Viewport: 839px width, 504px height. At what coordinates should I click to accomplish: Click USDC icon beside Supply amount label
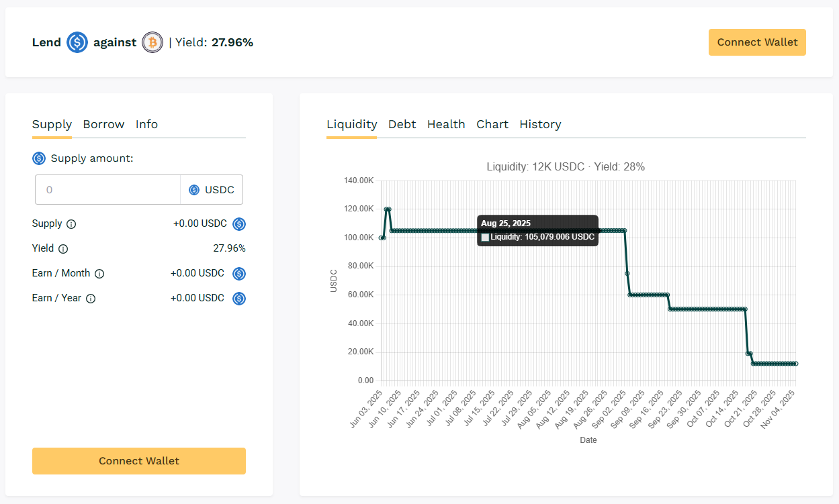coord(39,158)
